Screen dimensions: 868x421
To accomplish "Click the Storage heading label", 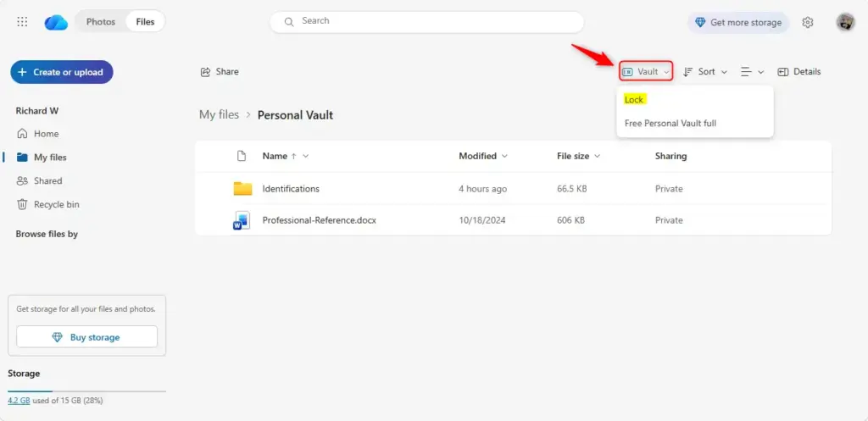I will 24,374.
